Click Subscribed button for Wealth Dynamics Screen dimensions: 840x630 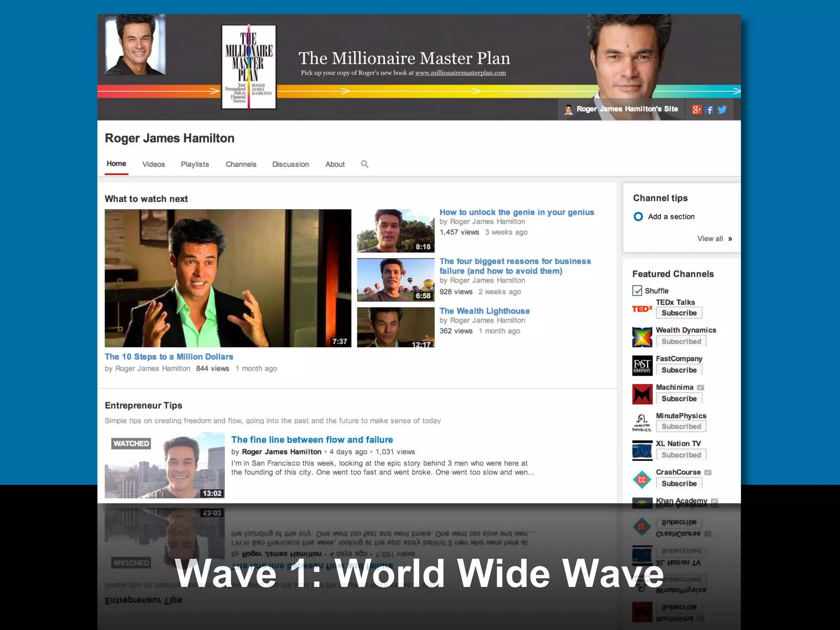681,341
